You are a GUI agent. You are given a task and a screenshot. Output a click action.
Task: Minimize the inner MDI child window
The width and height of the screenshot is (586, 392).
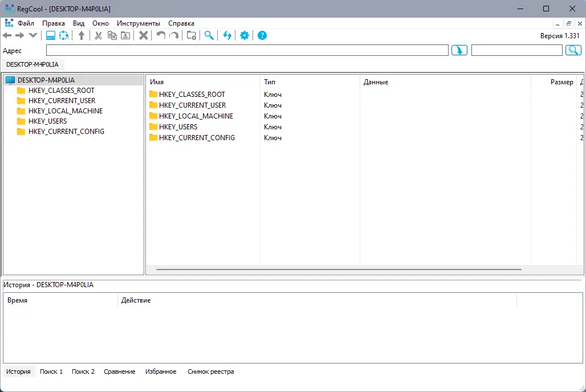point(557,23)
